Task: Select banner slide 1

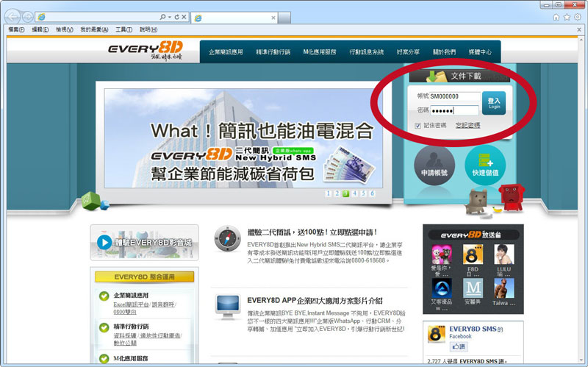Action: click(329, 193)
